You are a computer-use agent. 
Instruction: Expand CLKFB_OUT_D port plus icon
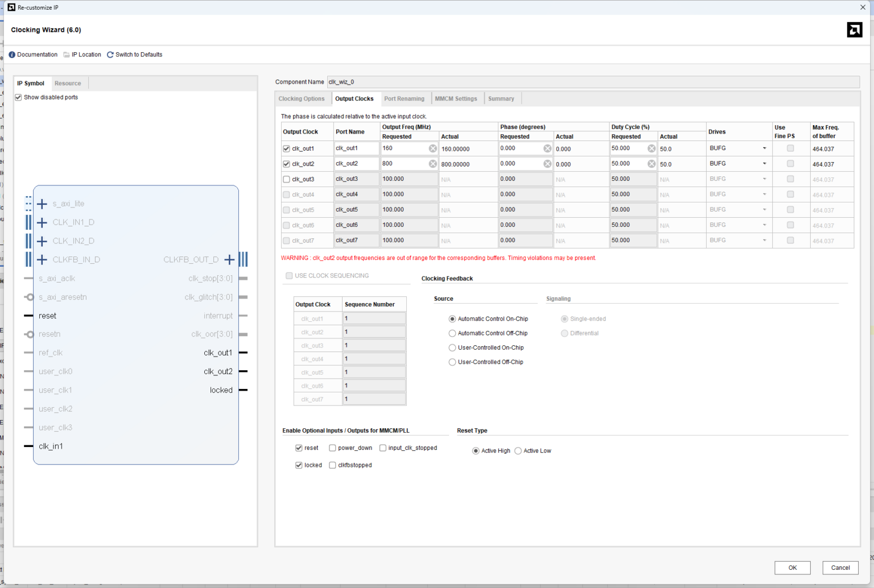229,260
